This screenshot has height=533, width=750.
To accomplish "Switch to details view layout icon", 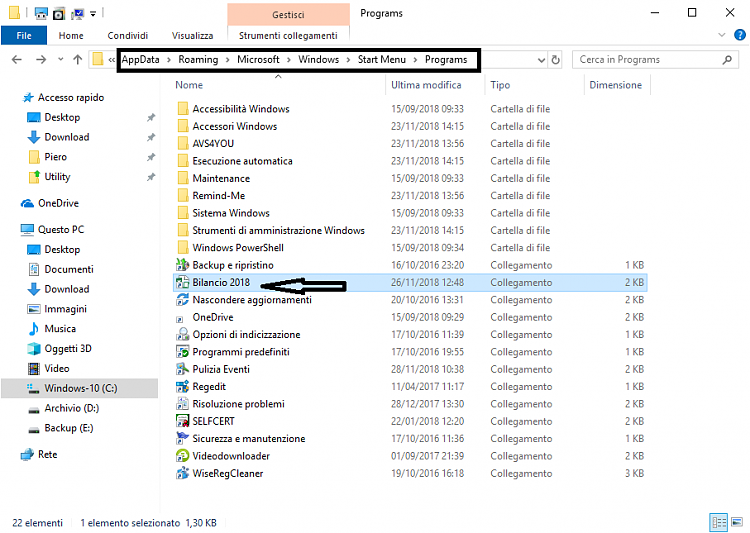I will (718, 522).
